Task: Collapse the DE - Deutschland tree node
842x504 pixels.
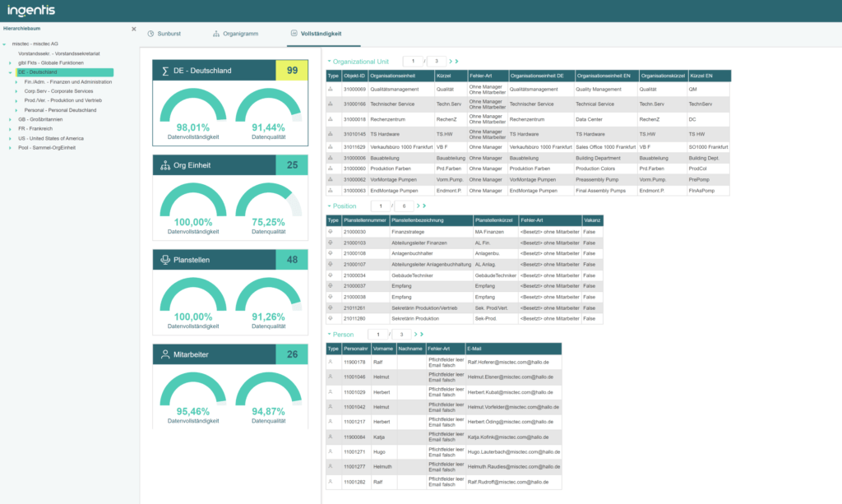Action: click(10, 72)
